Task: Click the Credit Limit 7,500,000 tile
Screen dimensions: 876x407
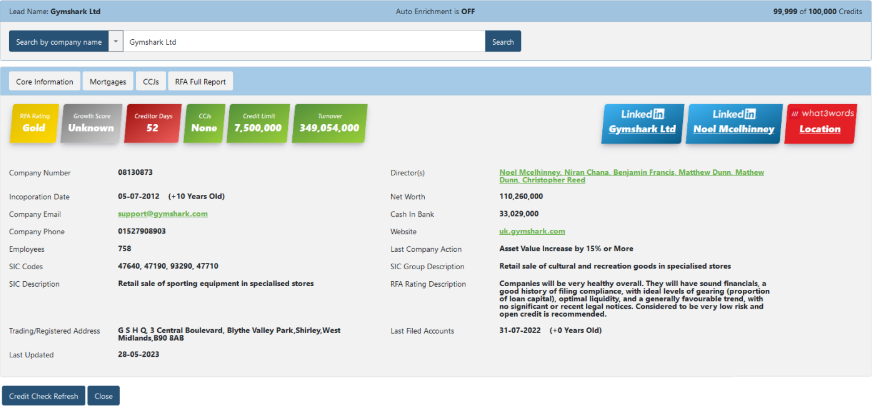Action: pos(258,123)
